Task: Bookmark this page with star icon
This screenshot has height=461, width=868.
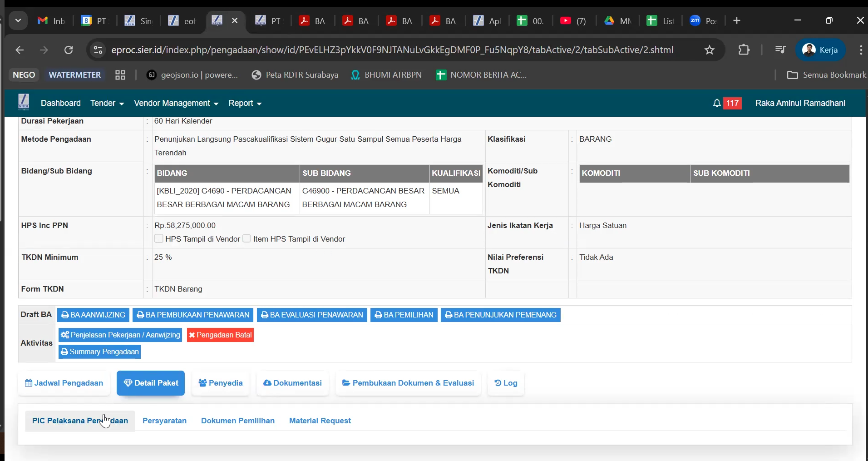Action: pos(710,50)
